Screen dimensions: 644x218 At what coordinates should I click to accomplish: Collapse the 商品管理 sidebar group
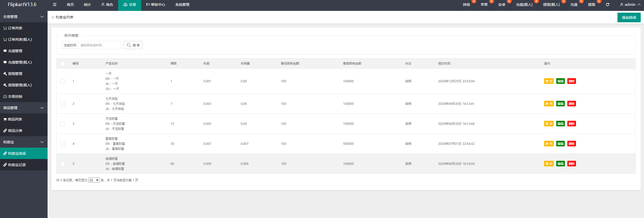pyautogui.click(x=24, y=108)
